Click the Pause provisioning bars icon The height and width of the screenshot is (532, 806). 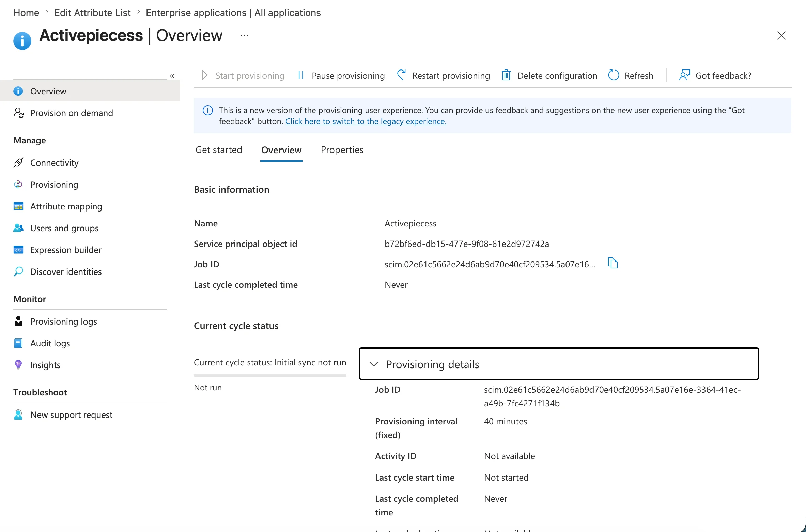pos(301,75)
